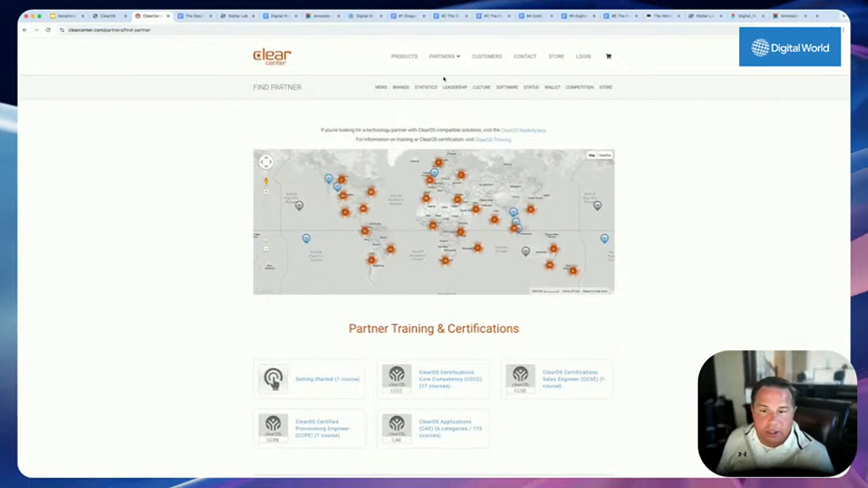The width and height of the screenshot is (868, 488).
Task: Open the CCCC certification badge icon
Action: point(396,379)
